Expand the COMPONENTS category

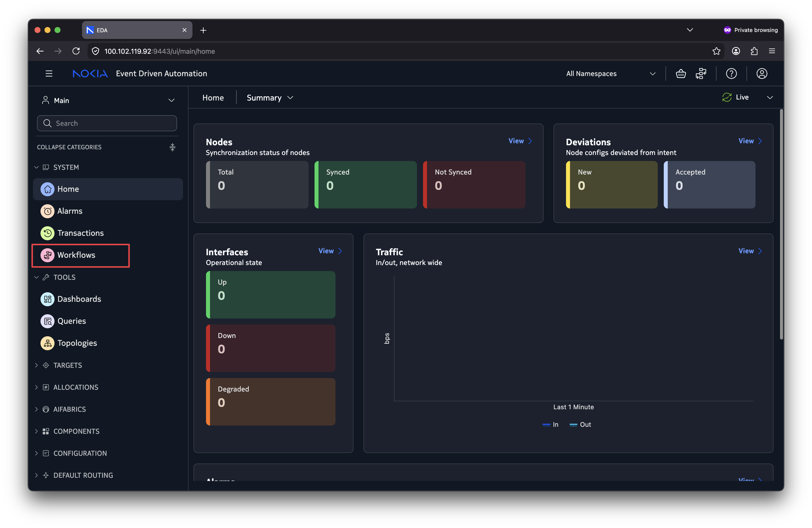click(36, 431)
